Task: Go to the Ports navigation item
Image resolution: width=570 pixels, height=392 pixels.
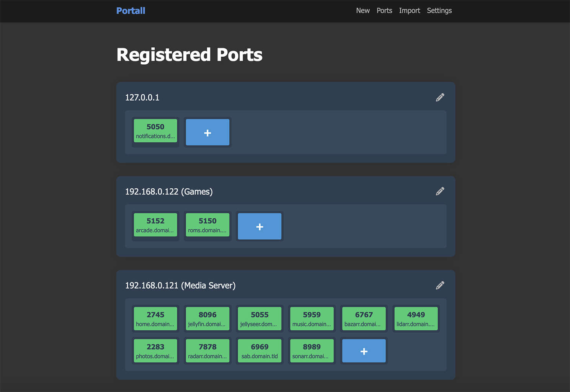Action: tap(384, 11)
